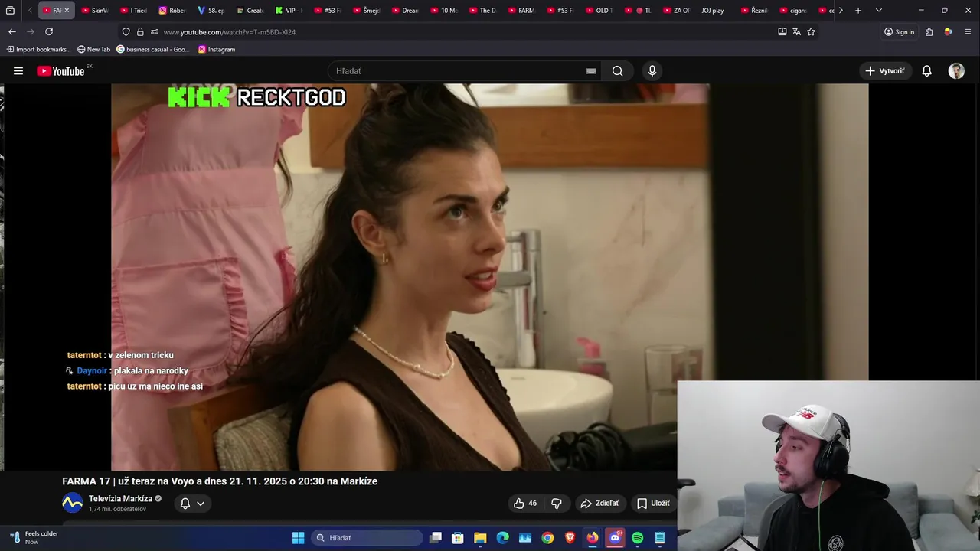
Task: Go back with the browser back arrow
Action: (x=11, y=31)
